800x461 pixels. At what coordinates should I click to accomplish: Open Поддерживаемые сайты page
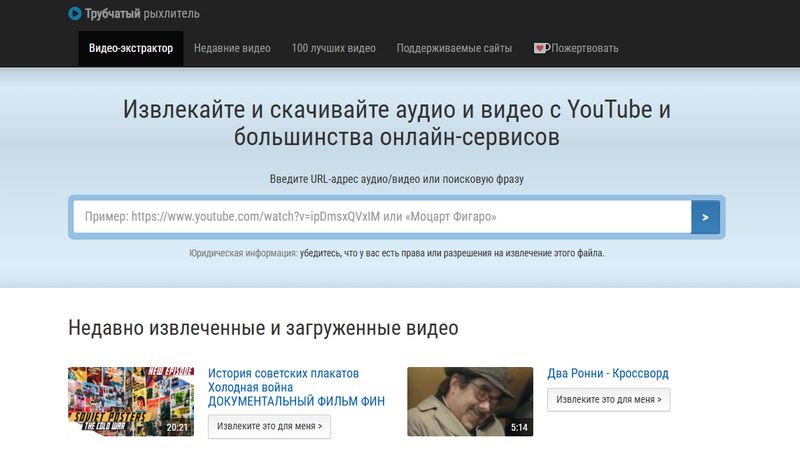pos(454,48)
